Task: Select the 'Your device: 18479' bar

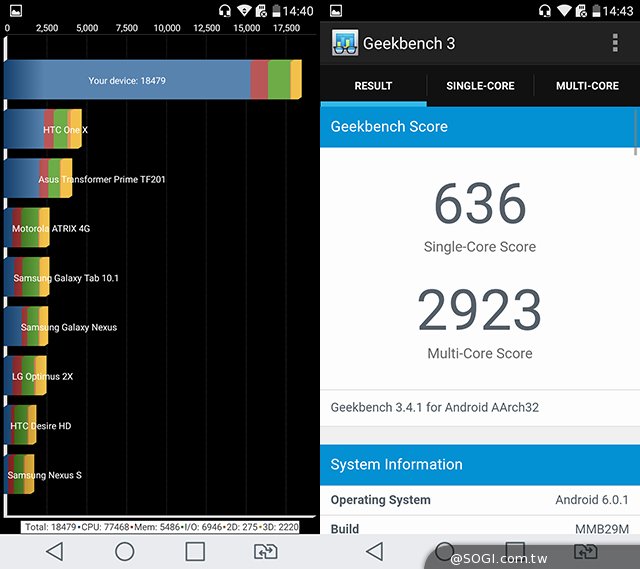Action: [x=153, y=80]
